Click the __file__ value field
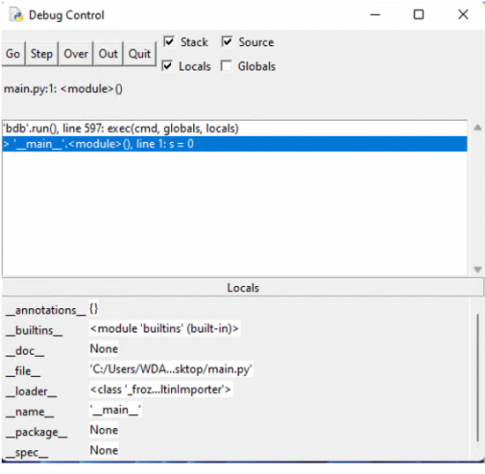The height and width of the screenshot is (474, 485). [x=171, y=369]
